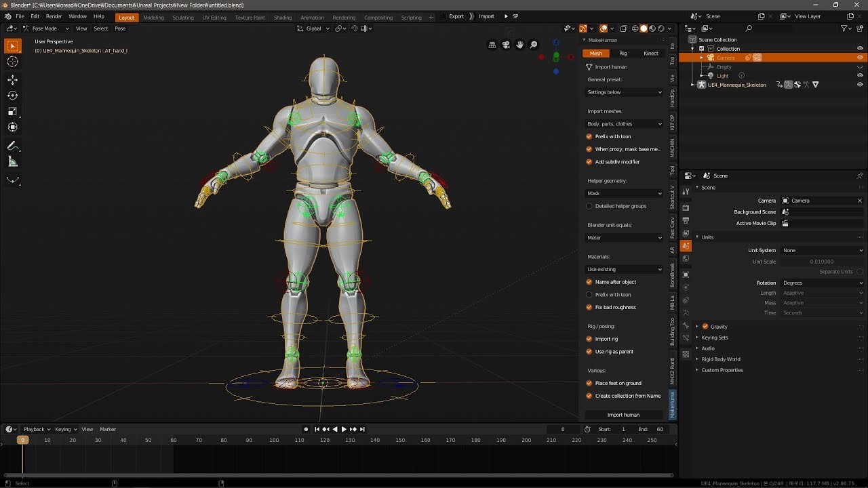868x488 pixels.
Task: Click the zoom magnifier icon in viewport
Action: (534, 45)
